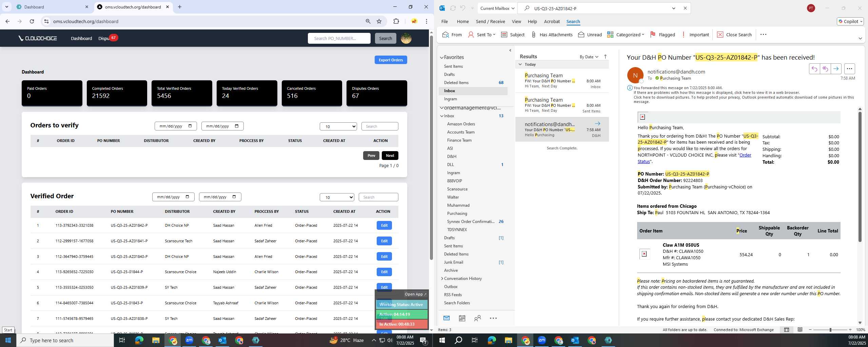Filter search results by From
The width and height of the screenshot is (868, 347).
coord(452,35)
